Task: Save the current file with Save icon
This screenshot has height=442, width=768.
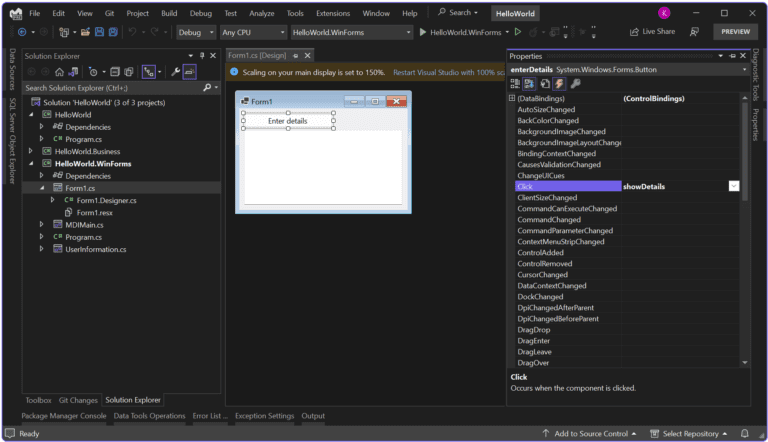Action: [x=99, y=32]
